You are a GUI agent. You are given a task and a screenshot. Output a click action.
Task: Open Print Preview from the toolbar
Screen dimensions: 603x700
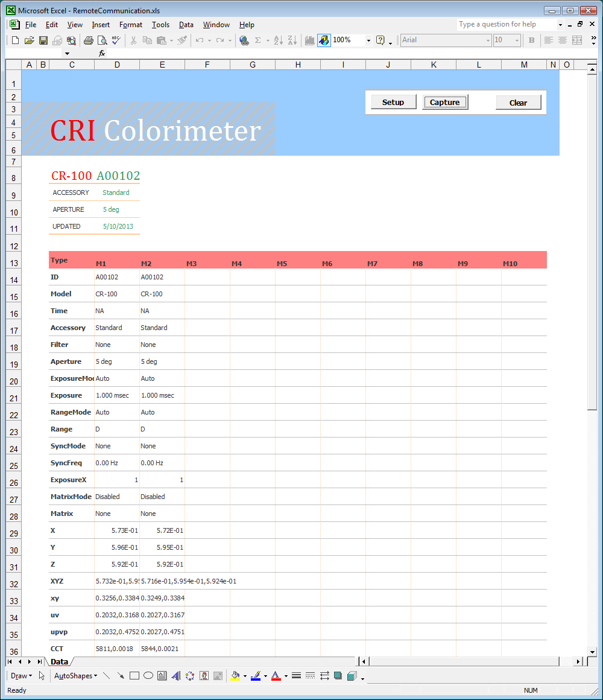(102, 40)
